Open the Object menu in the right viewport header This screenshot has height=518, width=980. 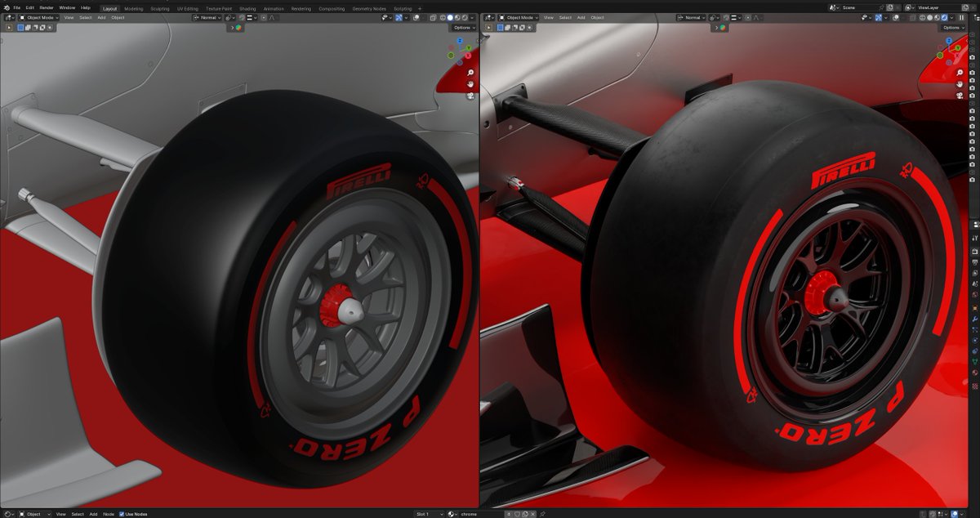(x=597, y=17)
